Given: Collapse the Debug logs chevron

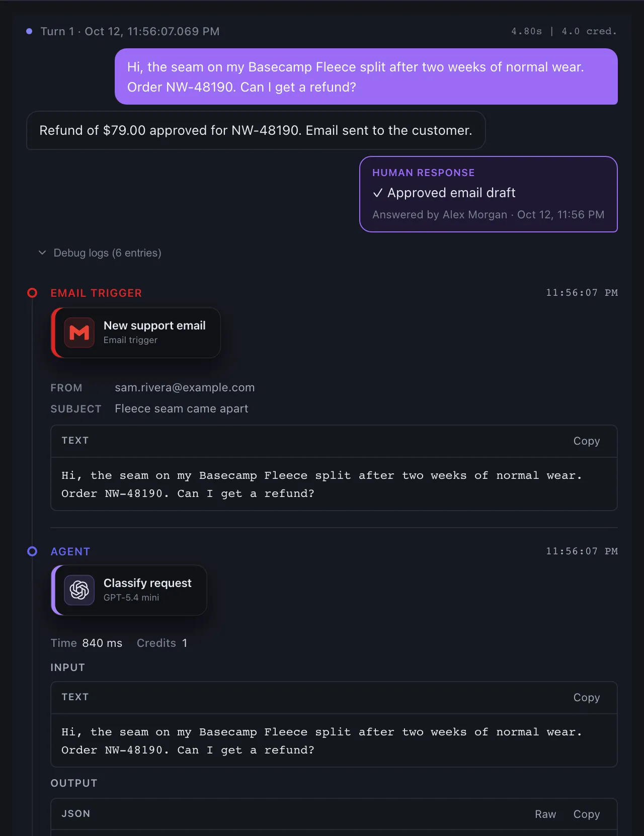Looking at the screenshot, I should pyautogui.click(x=42, y=253).
